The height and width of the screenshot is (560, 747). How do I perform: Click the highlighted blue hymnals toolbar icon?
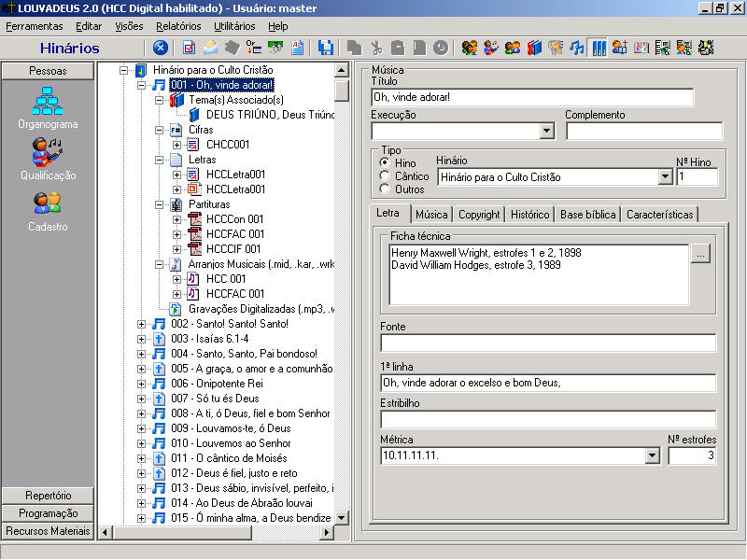click(599, 48)
